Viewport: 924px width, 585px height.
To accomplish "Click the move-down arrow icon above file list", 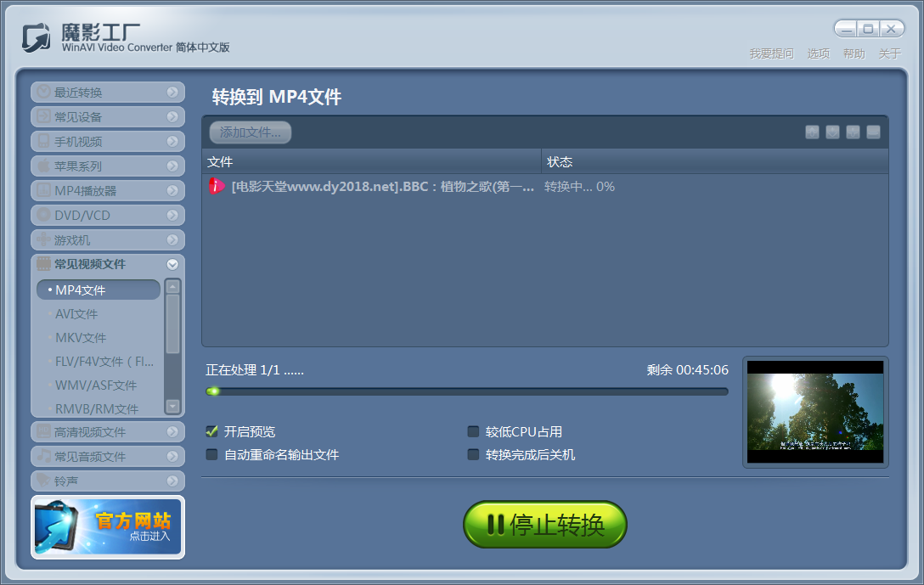I will (832, 132).
